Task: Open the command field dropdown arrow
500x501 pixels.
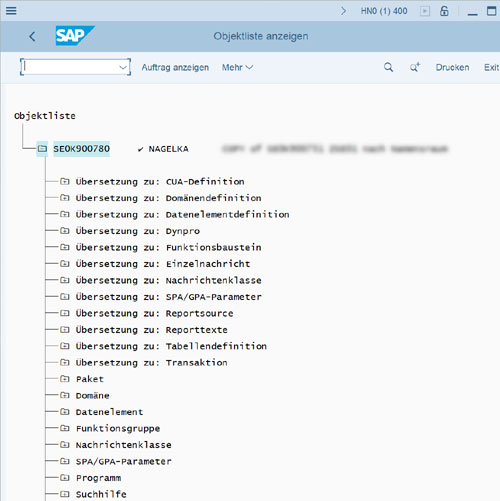Action: (x=123, y=67)
